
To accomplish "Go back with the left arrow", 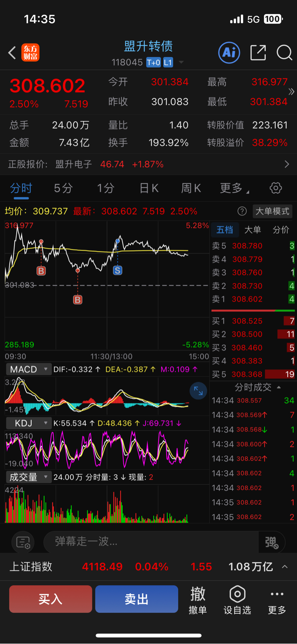I will pyautogui.click(x=12, y=53).
